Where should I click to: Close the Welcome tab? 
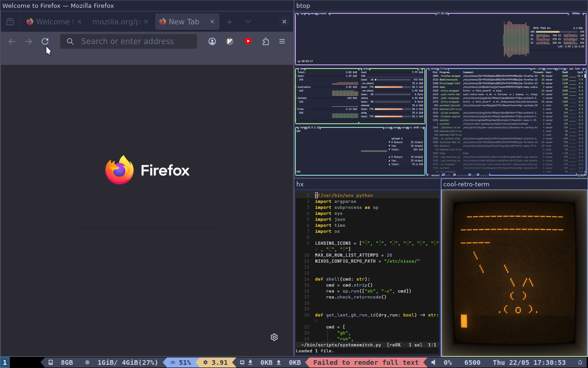point(79,22)
